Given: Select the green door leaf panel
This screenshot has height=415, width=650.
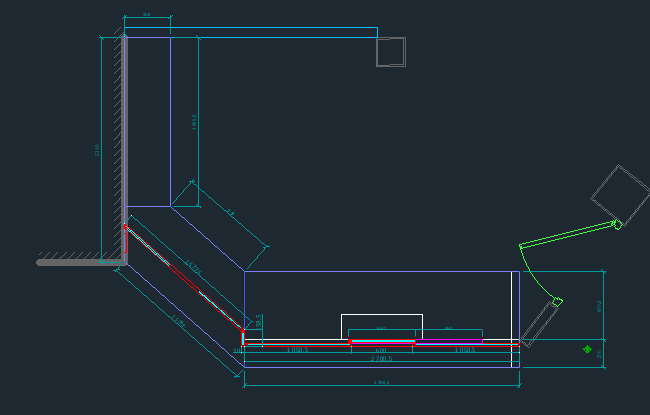Looking at the screenshot, I should click(567, 235).
